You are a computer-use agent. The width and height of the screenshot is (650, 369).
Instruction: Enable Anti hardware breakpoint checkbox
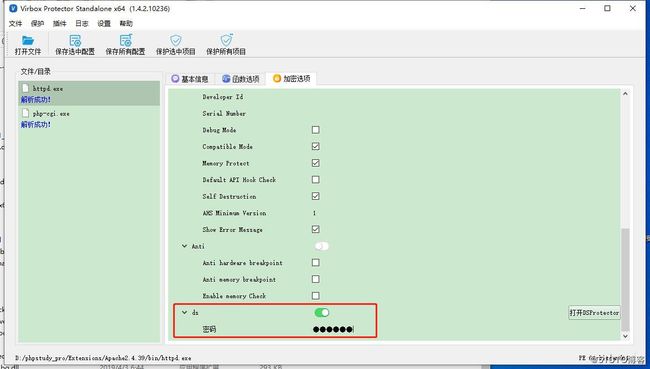[315, 262]
